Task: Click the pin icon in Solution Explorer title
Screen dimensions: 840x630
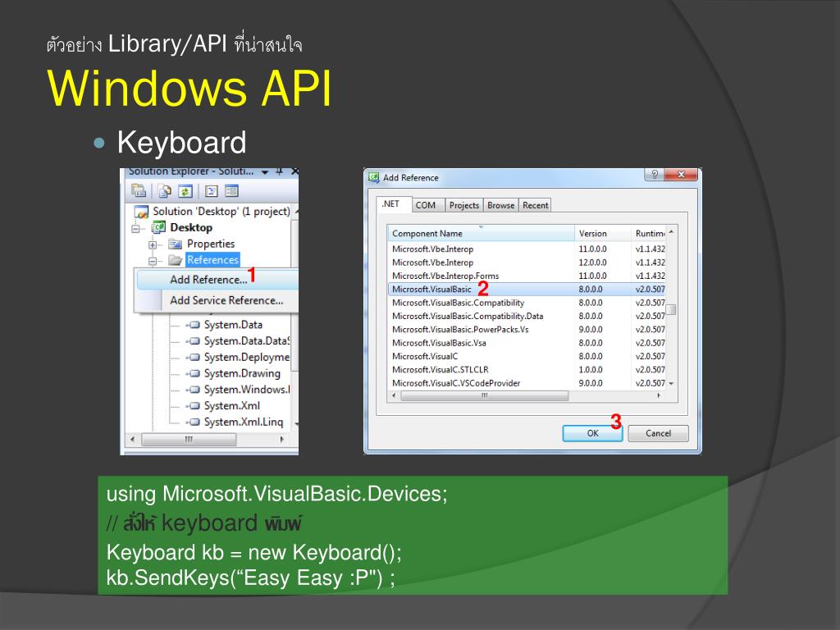Action: [279, 171]
